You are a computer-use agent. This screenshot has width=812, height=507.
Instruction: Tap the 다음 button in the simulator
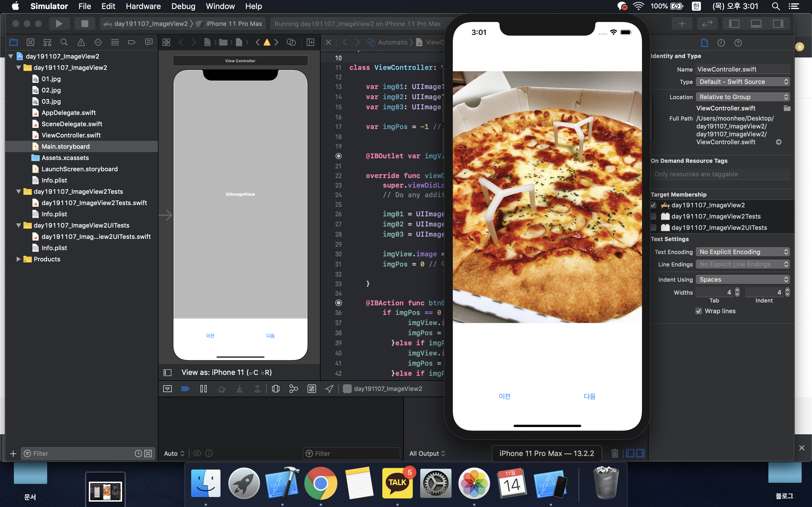[590, 396]
